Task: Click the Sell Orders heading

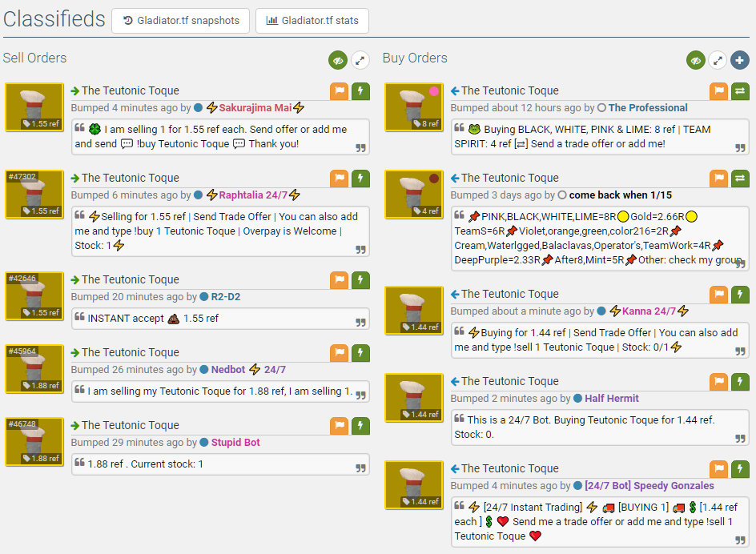Action: click(34, 58)
